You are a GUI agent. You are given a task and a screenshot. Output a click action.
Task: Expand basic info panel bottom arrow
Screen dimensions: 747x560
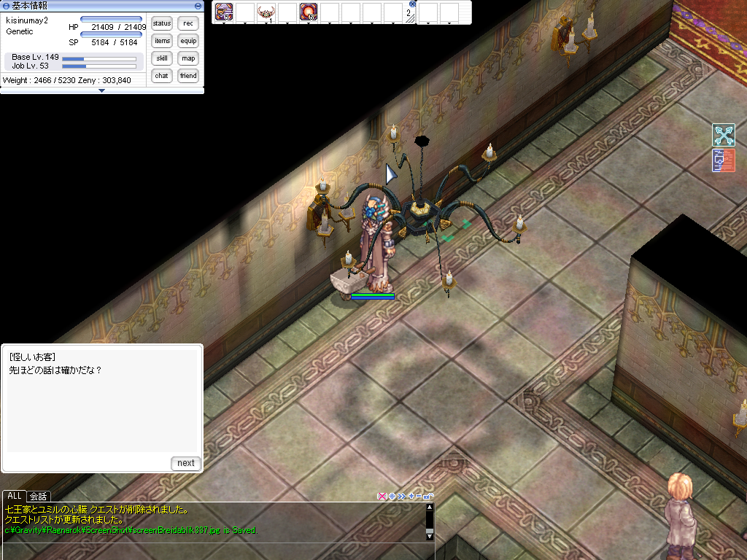coord(101,90)
